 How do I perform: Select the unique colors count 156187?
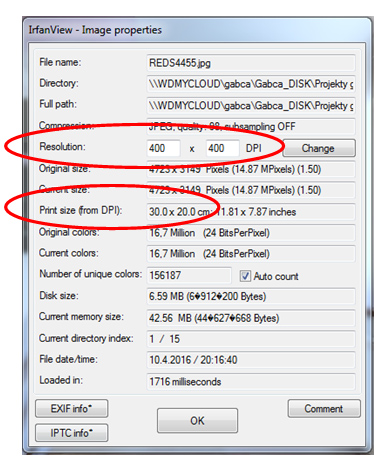[189, 275]
